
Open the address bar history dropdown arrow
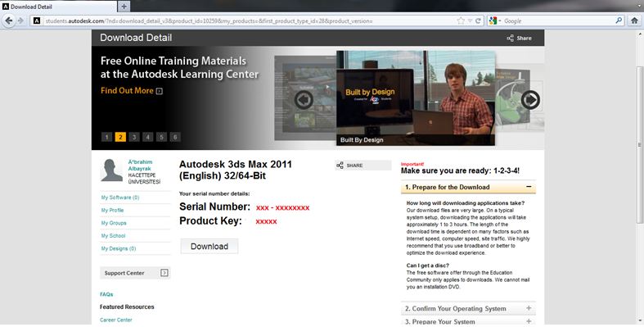pyautogui.click(x=470, y=20)
